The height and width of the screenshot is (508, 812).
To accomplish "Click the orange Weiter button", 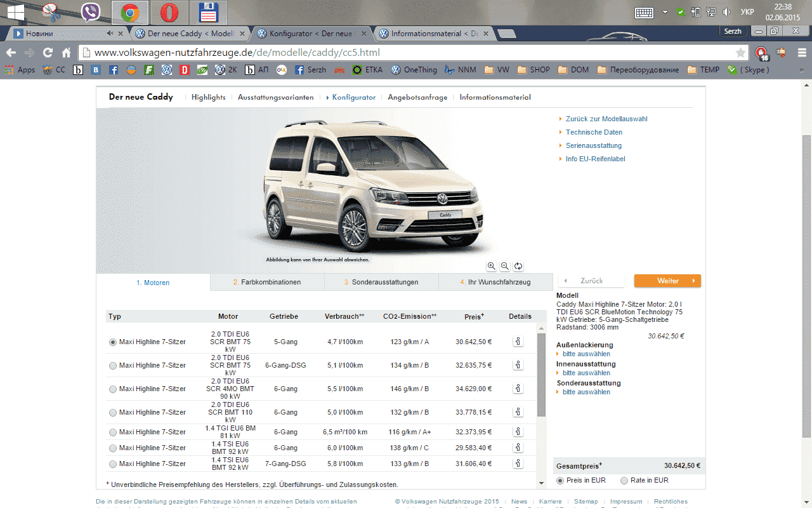I will (667, 281).
